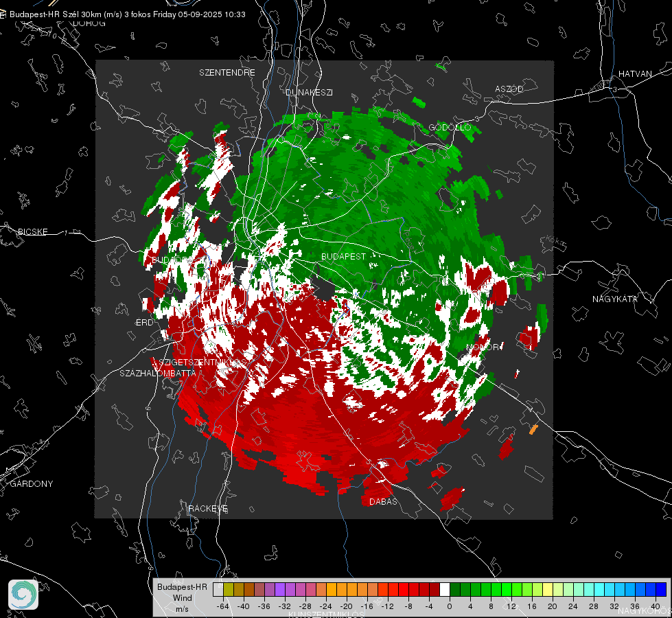The width and height of the screenshot is (672, 618).
Task: Click the timestamp 'Friday 05-09-2025 10:33'
Action: click(x=199, y=14)
